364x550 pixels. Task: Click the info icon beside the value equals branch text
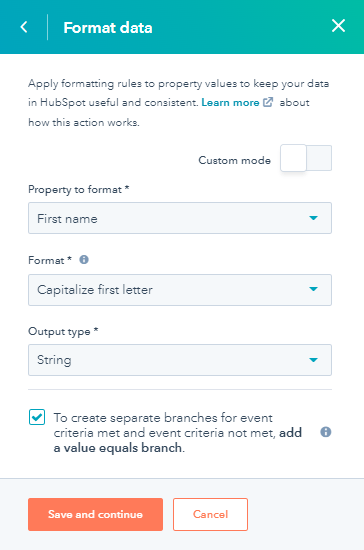point(325,432)
